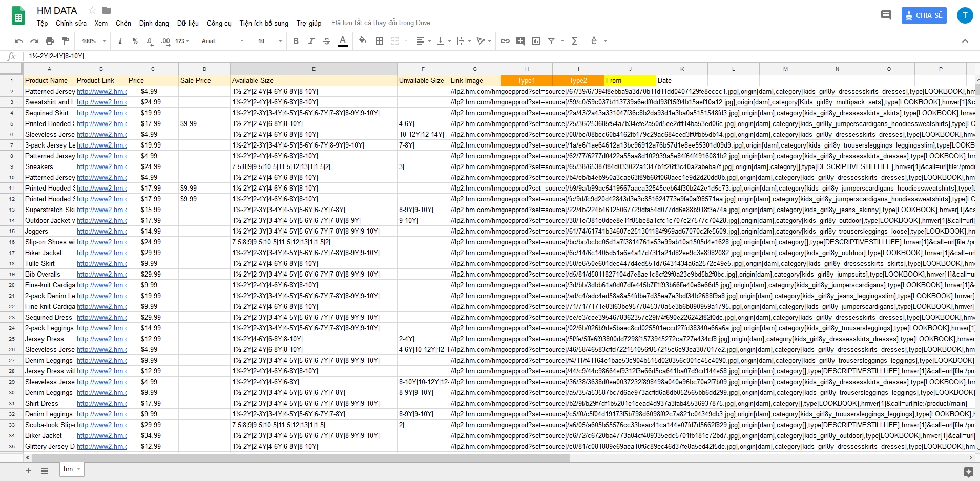Image resolution: width=980 pixels, height=481 pixels.
Task: Insert a comment from the toolbar
Action: (x=520, y=41)
